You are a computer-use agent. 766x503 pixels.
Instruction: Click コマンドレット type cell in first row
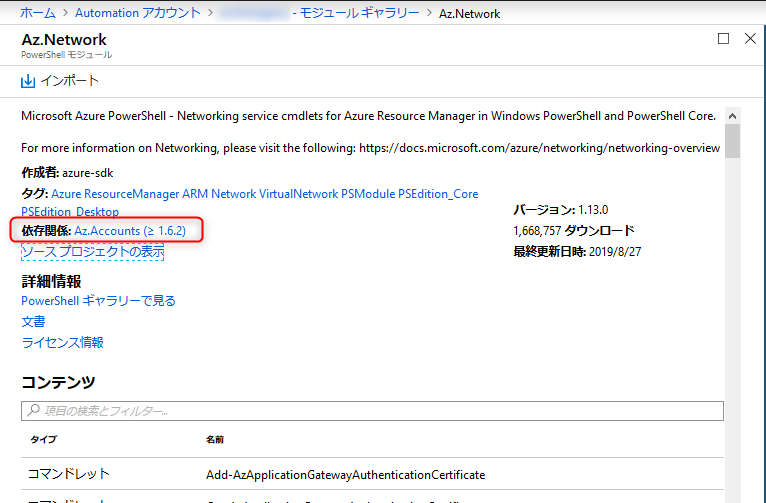68,474
